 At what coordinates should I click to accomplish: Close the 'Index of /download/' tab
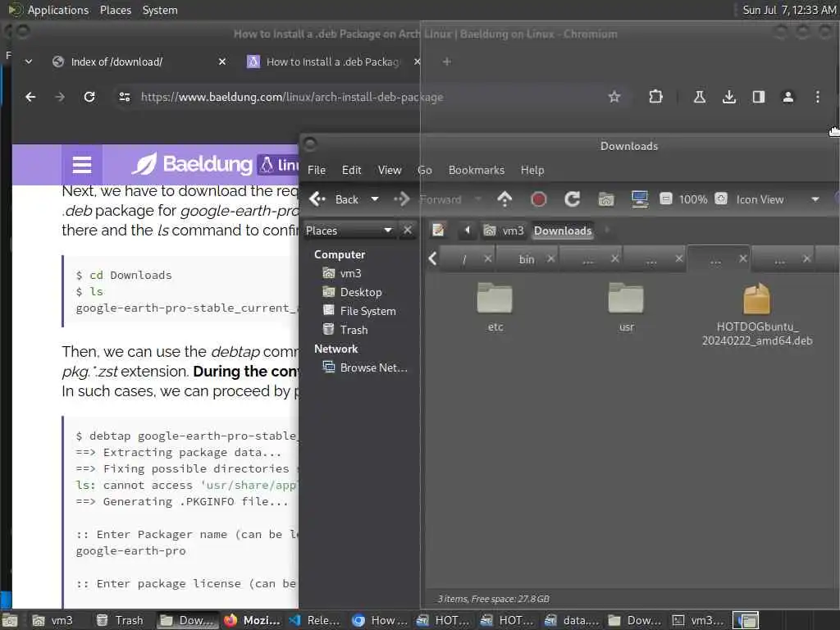pos(221,62)
